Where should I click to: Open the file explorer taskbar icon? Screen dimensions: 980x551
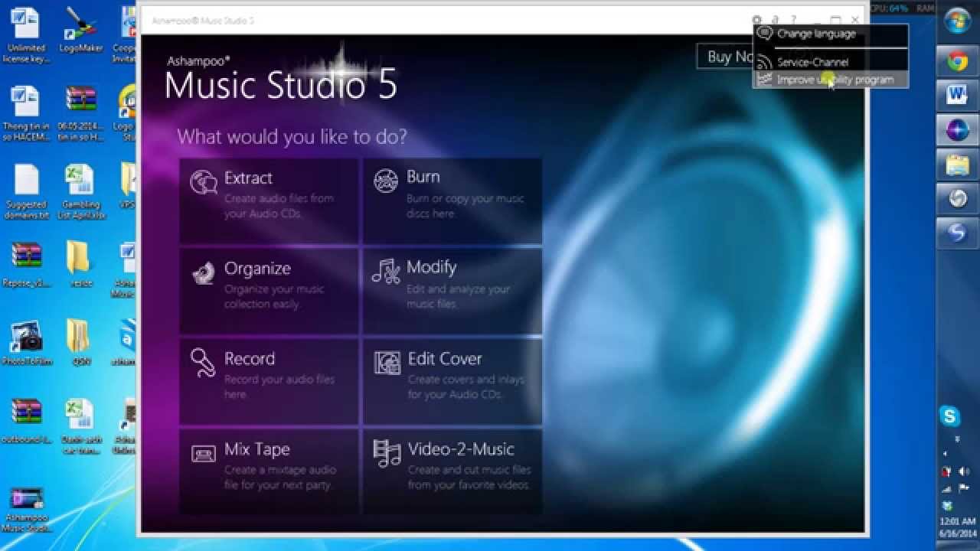957,164
